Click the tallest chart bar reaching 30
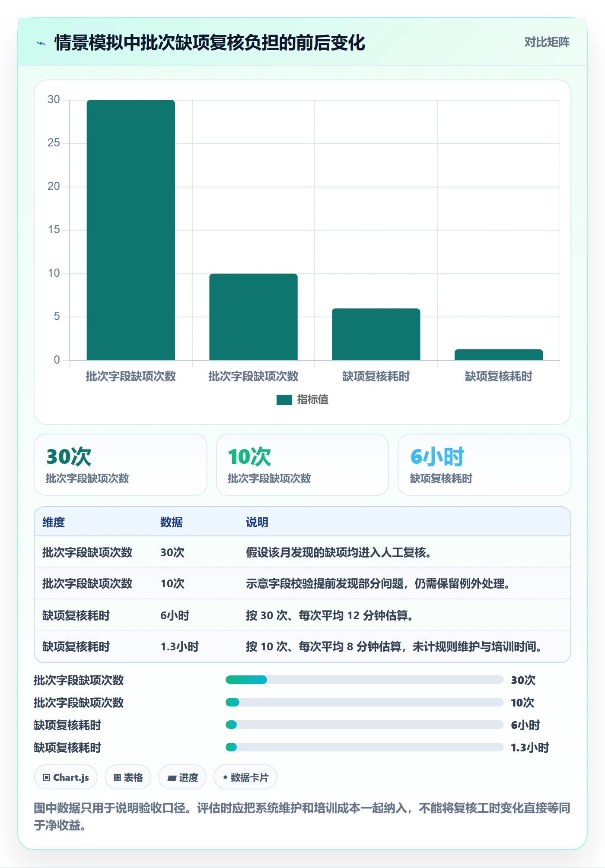 tap(131, 230)
